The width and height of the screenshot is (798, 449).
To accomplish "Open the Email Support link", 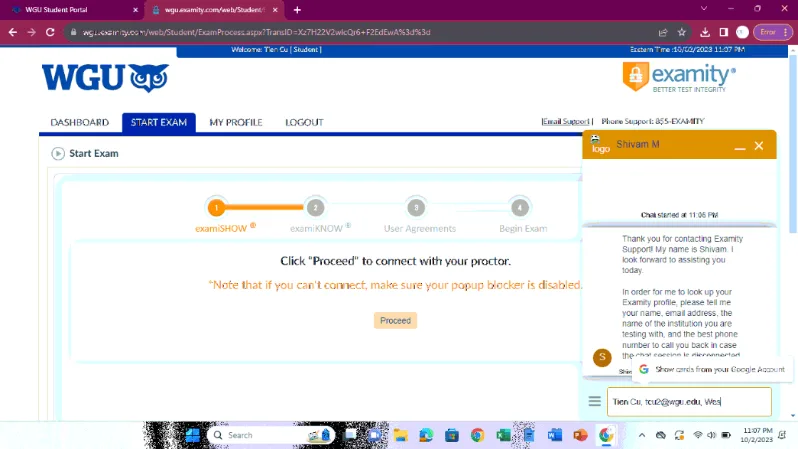I will click(565, 122).
